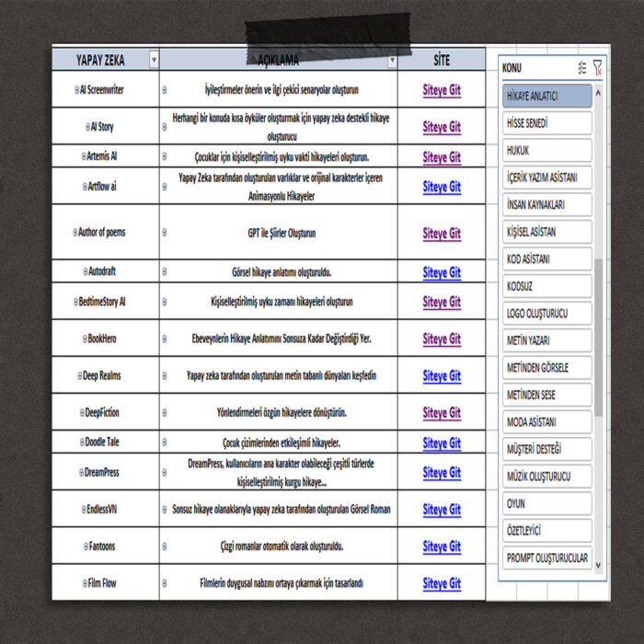Collapse the Artemis AI row group
Image resolution: width=644 pixels, height=644 pixels.
(x=84, y=156)
